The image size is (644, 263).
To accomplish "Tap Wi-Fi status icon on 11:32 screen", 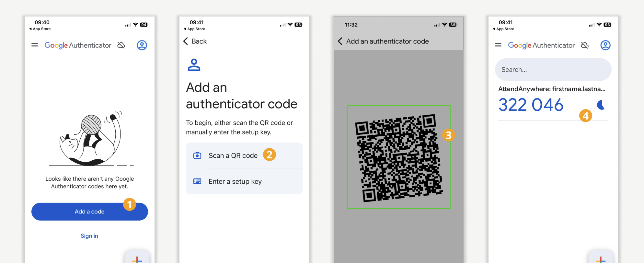I will (x=444, y=25).
